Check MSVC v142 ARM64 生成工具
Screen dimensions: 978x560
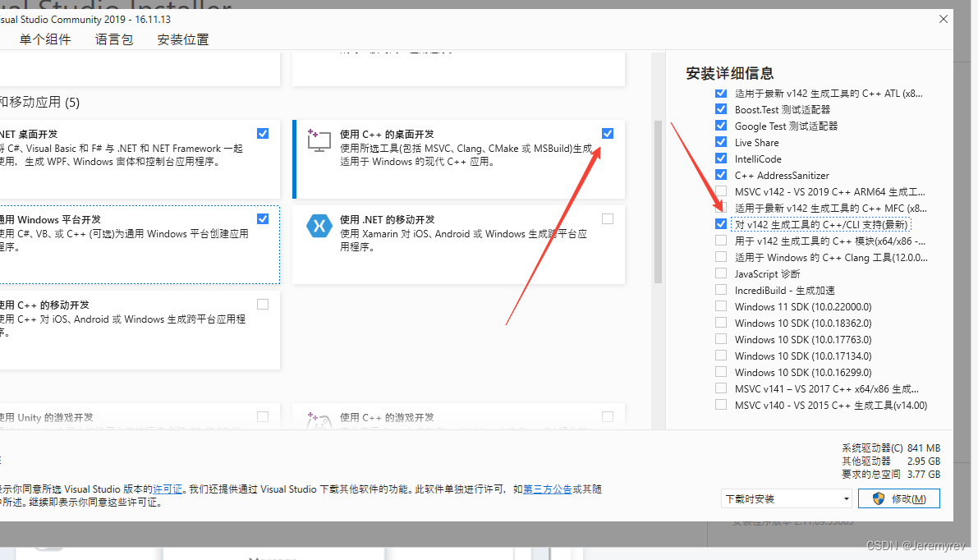(721, 190)
